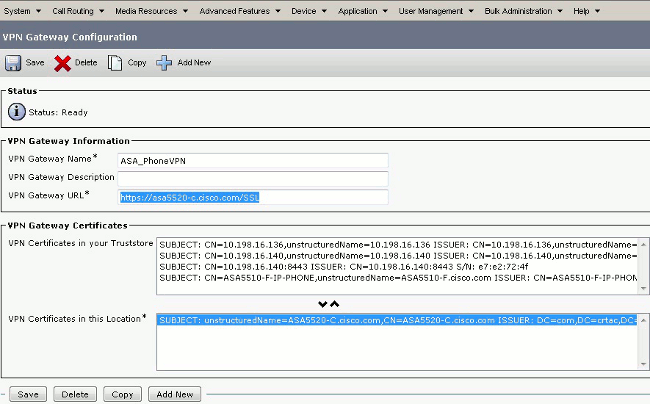Click the Copy document icon

tap(115, 63)
